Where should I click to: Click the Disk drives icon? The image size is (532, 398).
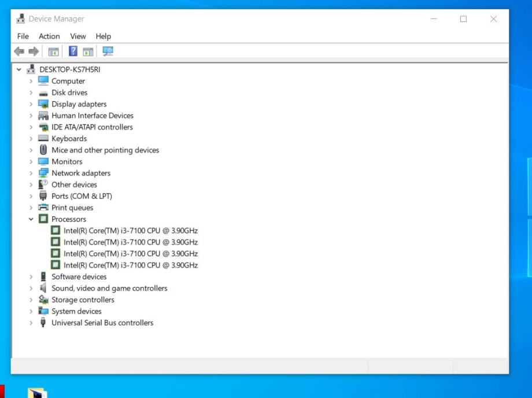43,93
